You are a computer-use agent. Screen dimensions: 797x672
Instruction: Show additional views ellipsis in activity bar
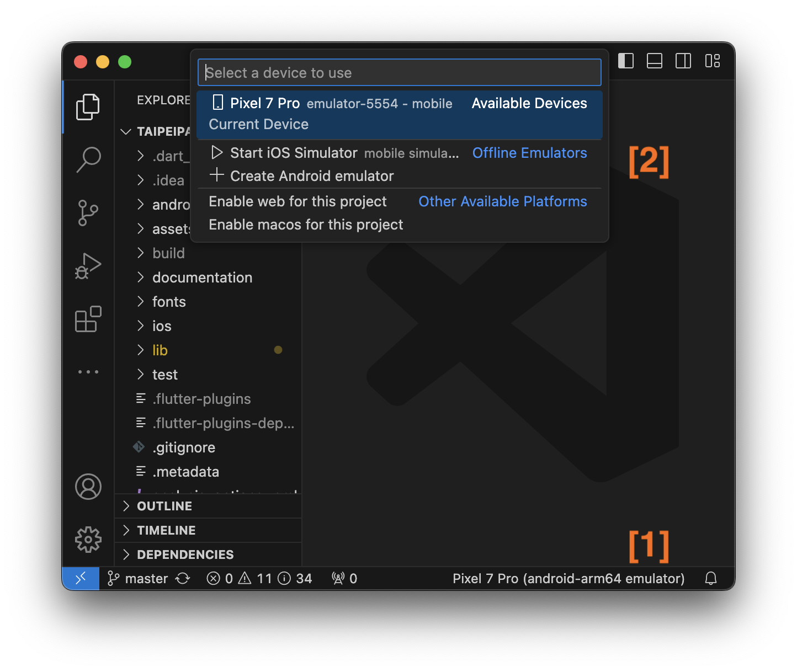pyautogui.click(x=88, y=372)
